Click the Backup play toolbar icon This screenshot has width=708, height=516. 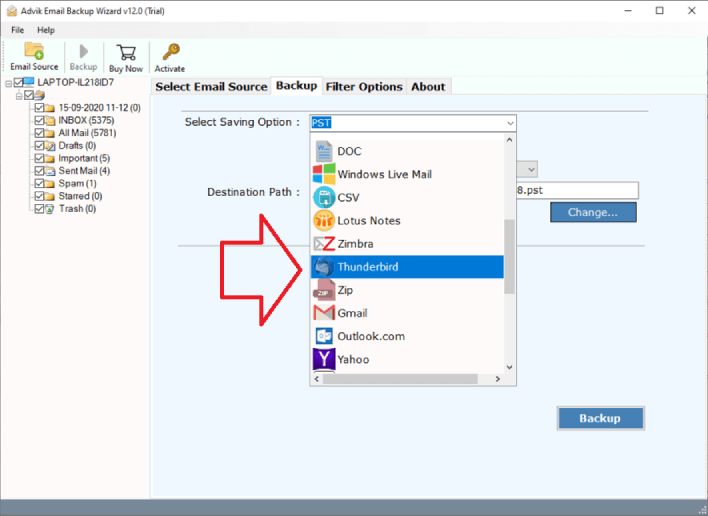point(84,51)
